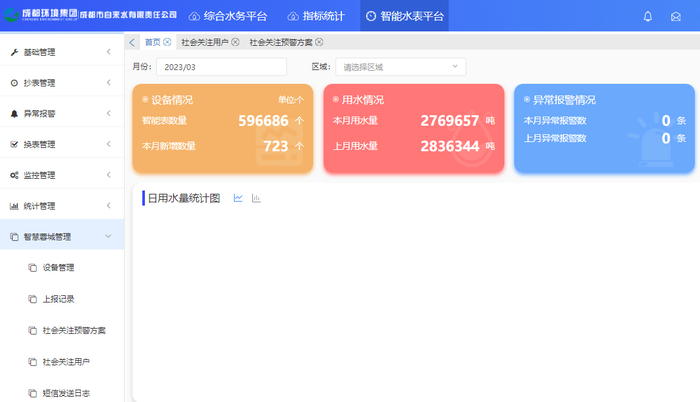
Task: Expand the 换表管理 menu chevron
Action: point(108,144)
